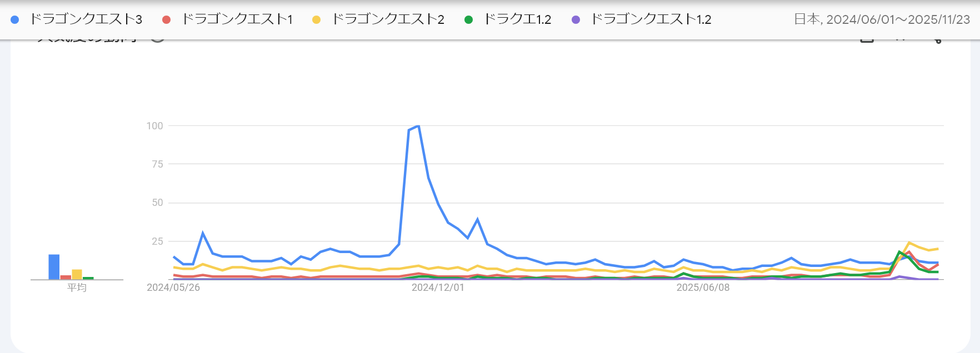Select the ドラクエ1.2 legend label

pos(518,19)
